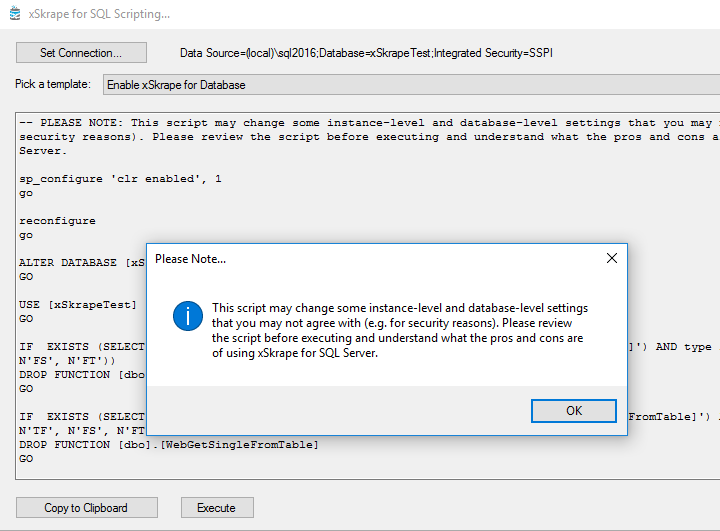The height and width of the screenshot is (531, 720).
Task: Click the "-- PLEASE NOTE:" comment line
Action: [369, 123]
